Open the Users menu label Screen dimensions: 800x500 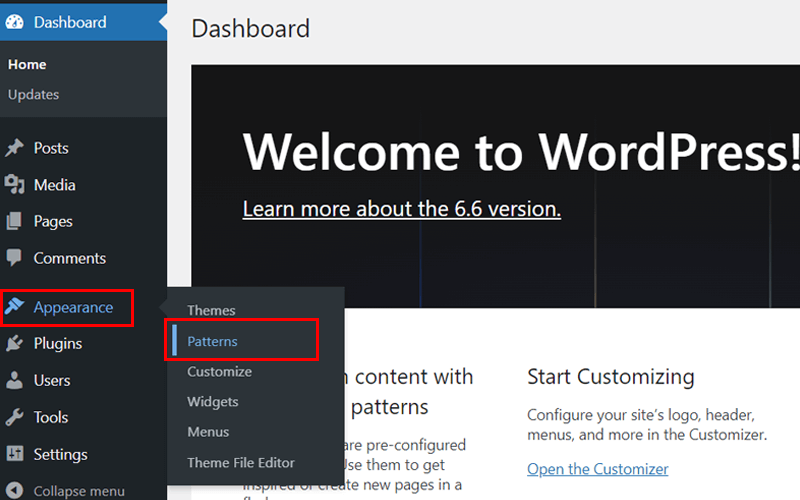pyautogui.click(x=52, y=380)
